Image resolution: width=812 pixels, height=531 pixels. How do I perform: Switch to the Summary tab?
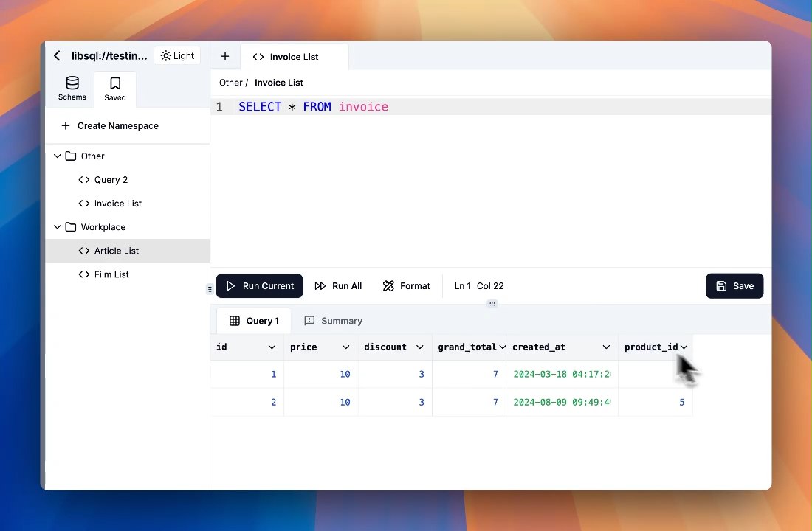(334, 321)
